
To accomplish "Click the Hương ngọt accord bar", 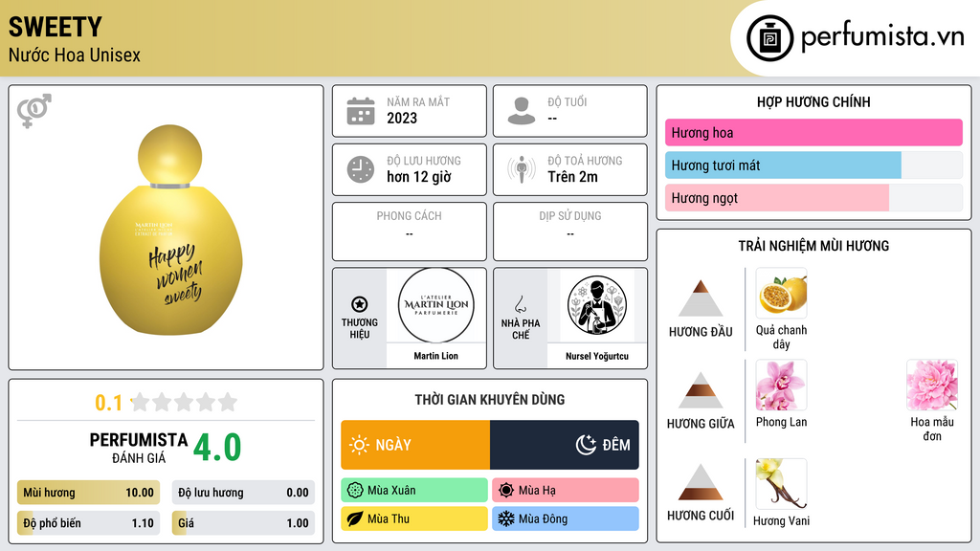I will (813, 198).
